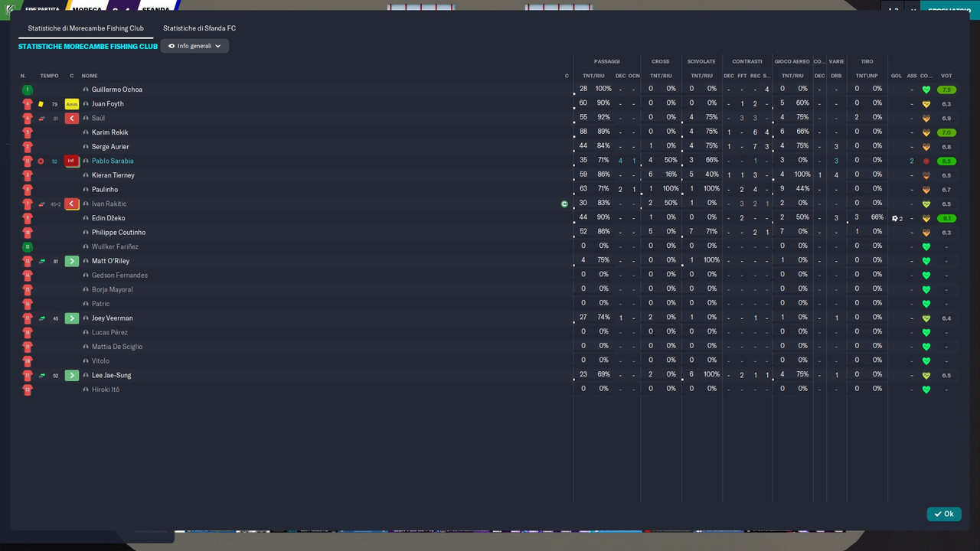Image resolution: width=980 pixels, height=551 pixels.
Task: Sort by the TEMPO column header
Action: [x=49, y=76]
